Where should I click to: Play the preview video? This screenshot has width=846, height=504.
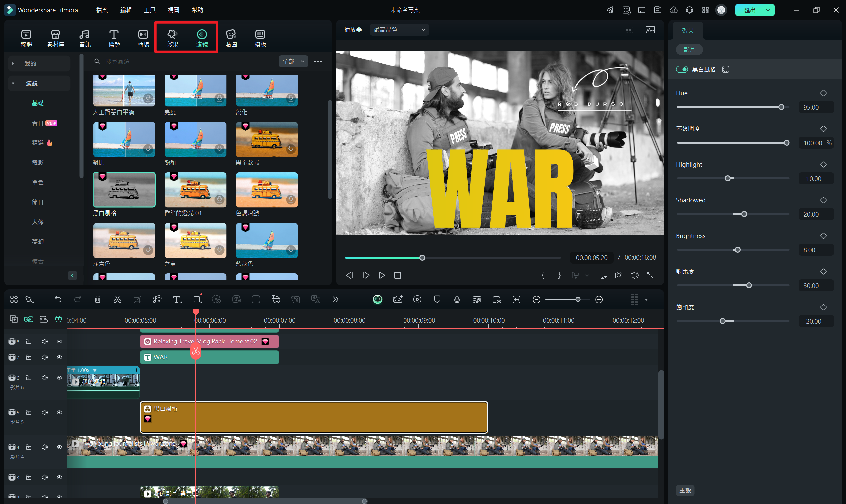pyautogui.click(x=382, y=275)
